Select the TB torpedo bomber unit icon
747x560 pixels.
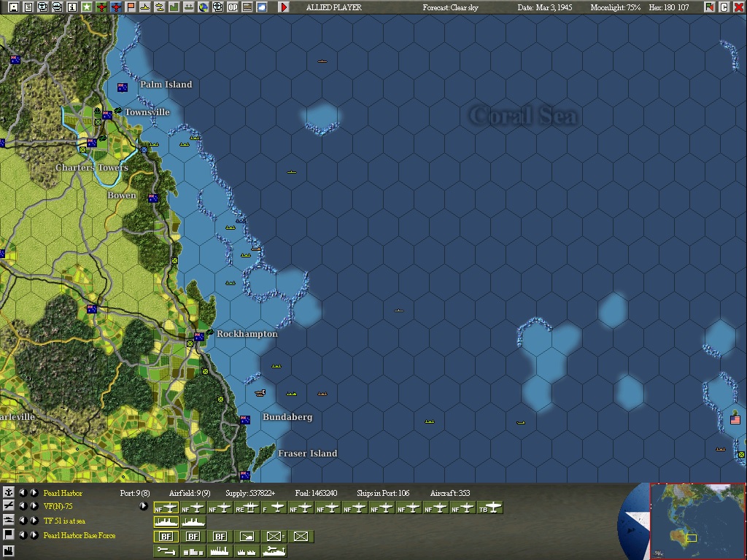490,508
